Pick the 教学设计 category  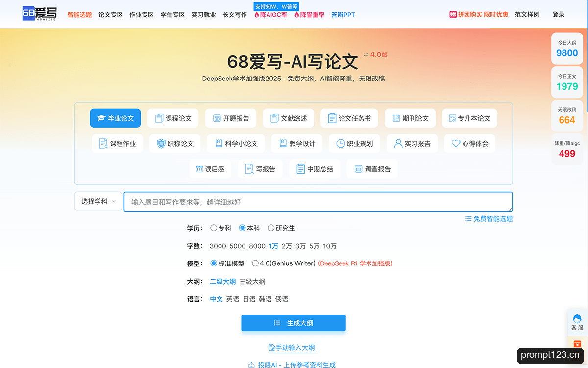point(297,144)
